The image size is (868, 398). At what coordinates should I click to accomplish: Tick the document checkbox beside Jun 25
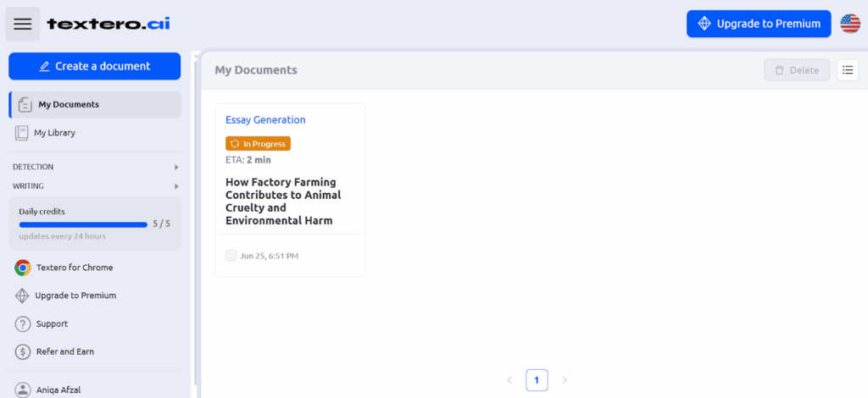231,256
